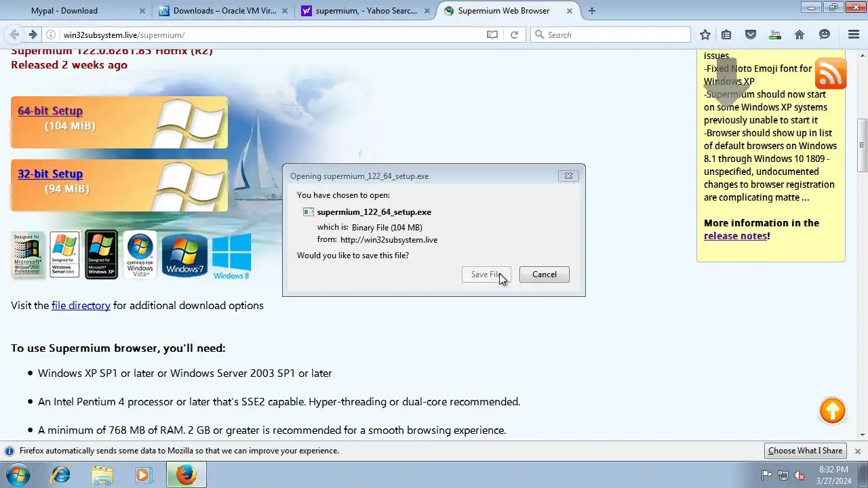
Task: Click the Windows 8 compatibility logo
Action: point(231,256)
